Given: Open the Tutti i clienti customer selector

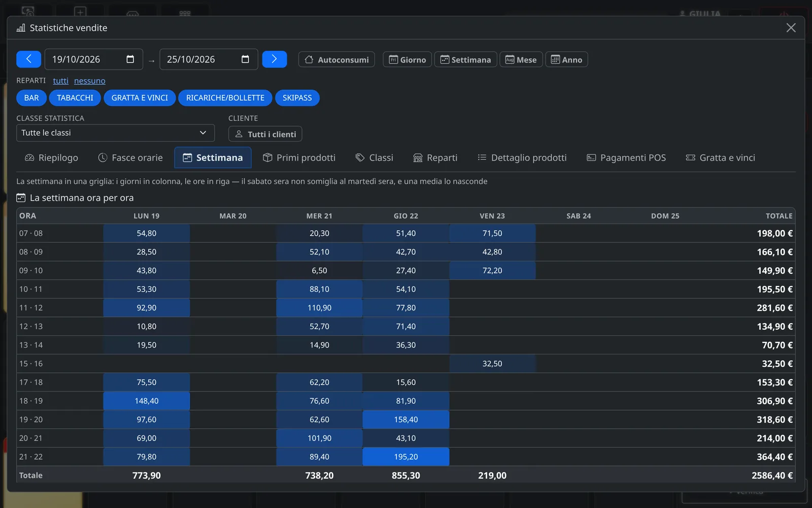Looking at the screenshot, I should [x=265, y=134].
